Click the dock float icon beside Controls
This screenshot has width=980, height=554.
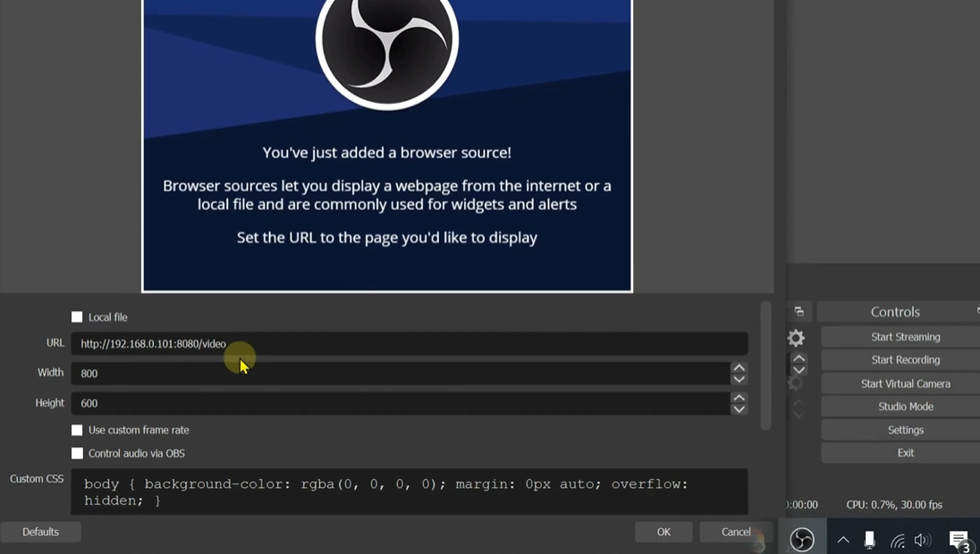pos(798,312)
